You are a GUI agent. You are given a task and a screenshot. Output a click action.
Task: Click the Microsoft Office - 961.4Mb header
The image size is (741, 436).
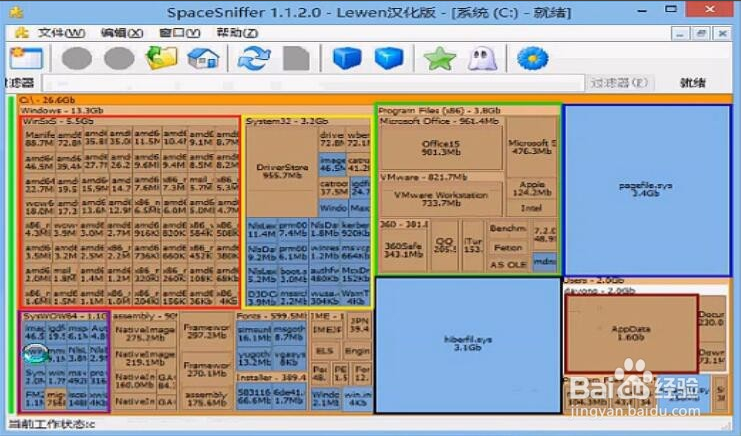(439, 121)
